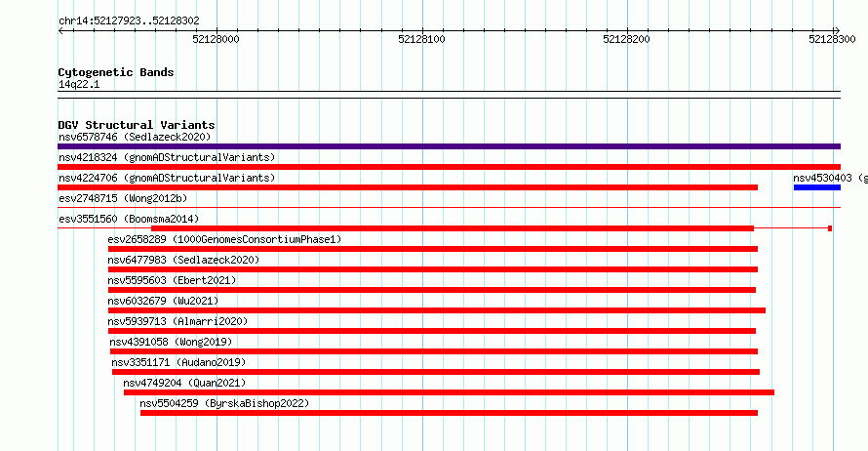Open nsv4224706 (gnomADStructuralVariants) label

167,178
